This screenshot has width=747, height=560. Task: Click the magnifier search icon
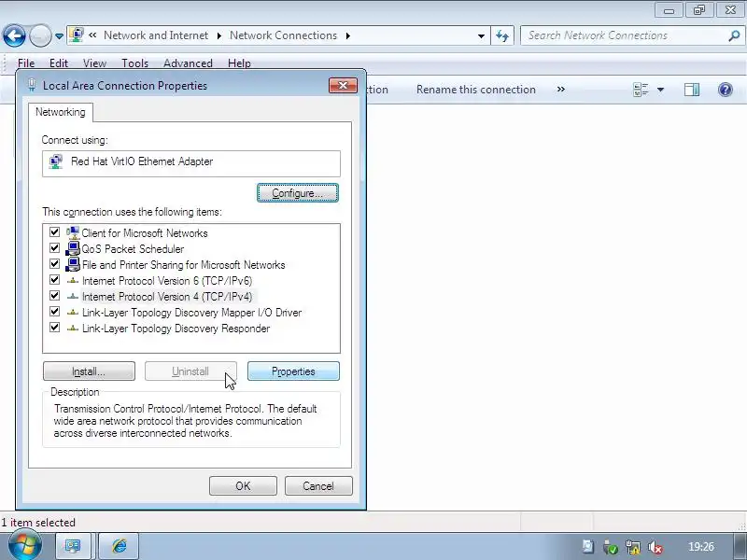coord(734,35)
